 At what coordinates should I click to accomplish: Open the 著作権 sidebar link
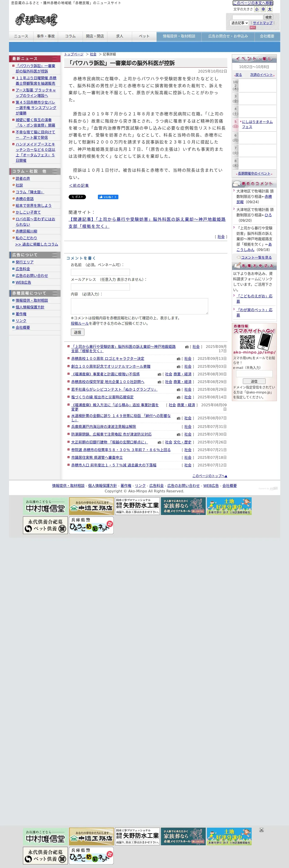21,314
